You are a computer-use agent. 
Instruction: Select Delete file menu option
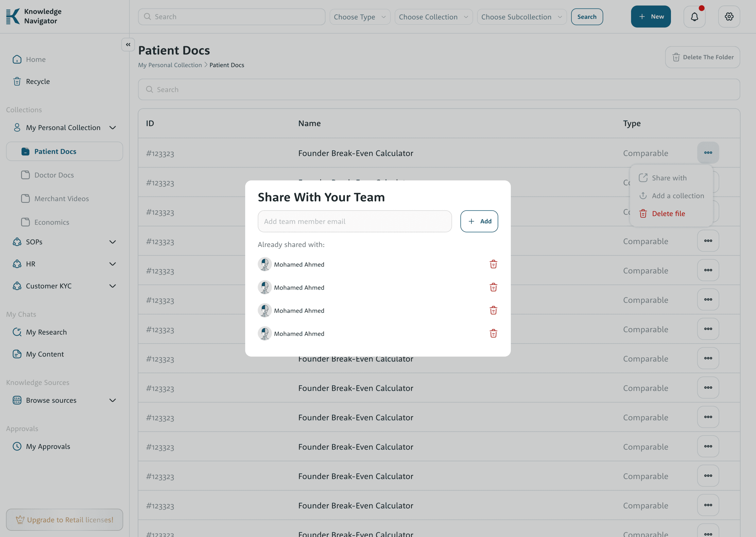[668, 214]
